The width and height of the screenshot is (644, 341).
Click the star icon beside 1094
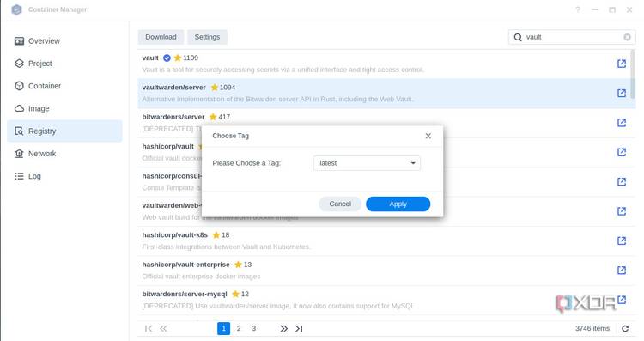pyautogui.click(x=215, y=88)
